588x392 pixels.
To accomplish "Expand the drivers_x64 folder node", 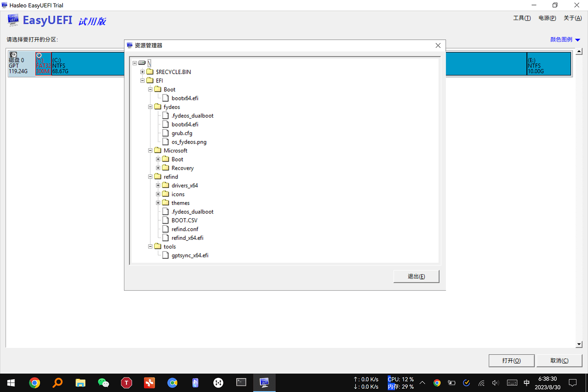I will [x=158, y=185].
